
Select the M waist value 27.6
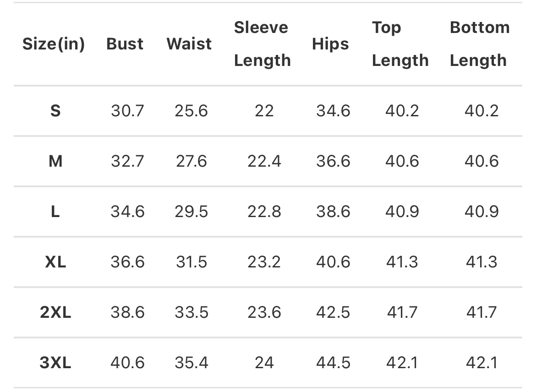[x=191, y=161]
